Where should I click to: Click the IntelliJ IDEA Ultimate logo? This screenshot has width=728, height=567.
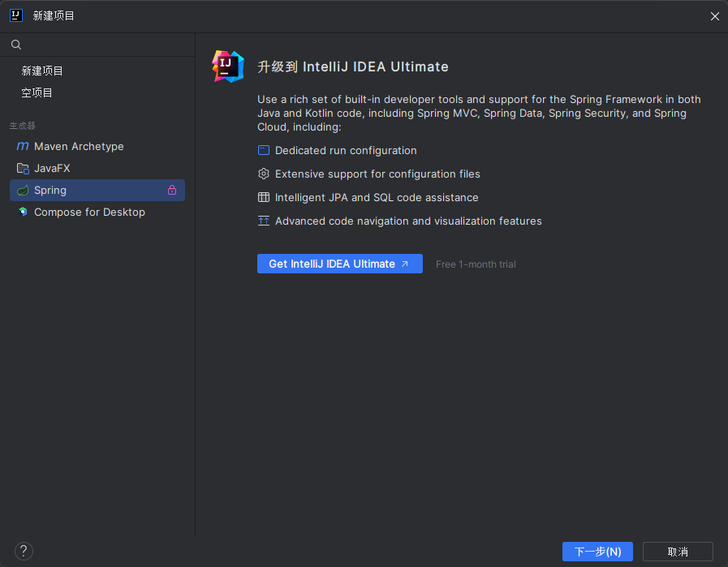pyautogui.click(x=228, y=67)
